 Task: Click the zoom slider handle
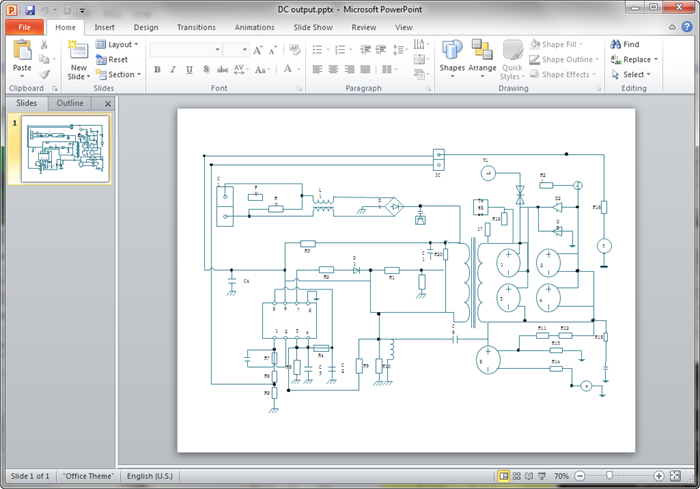(x=607, y=476)
